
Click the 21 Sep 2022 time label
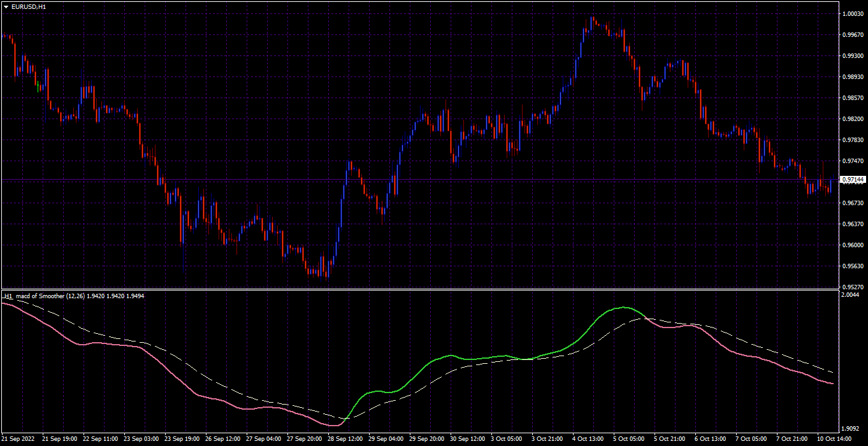coord(19,439)
